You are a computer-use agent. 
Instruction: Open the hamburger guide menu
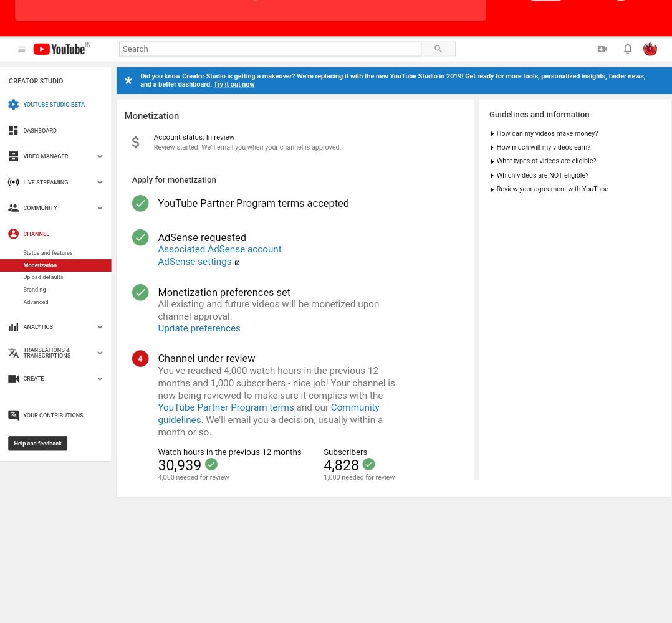[x=21, y=49]
